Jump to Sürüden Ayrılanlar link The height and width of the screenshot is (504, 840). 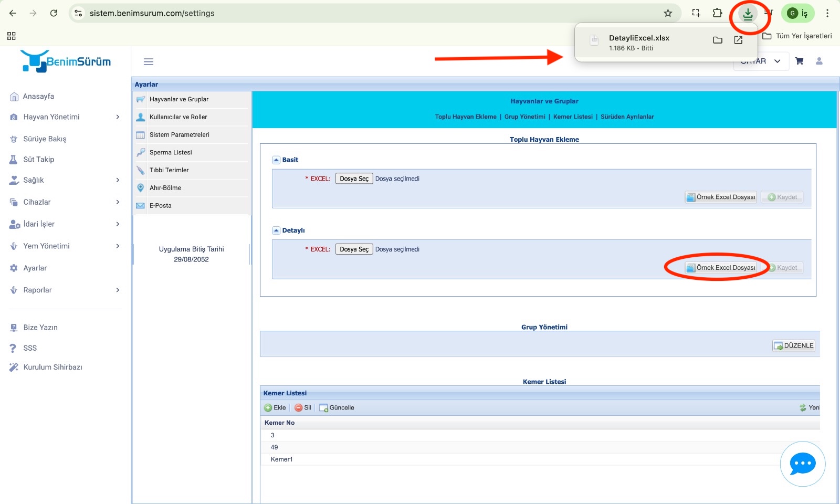point(627,117)
